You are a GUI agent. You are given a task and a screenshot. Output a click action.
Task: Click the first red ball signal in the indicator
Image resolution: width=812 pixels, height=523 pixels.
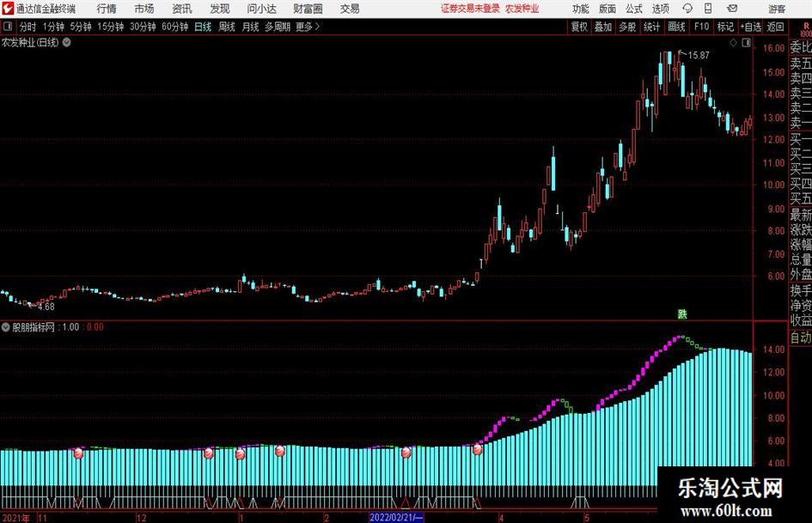(78, 453)
